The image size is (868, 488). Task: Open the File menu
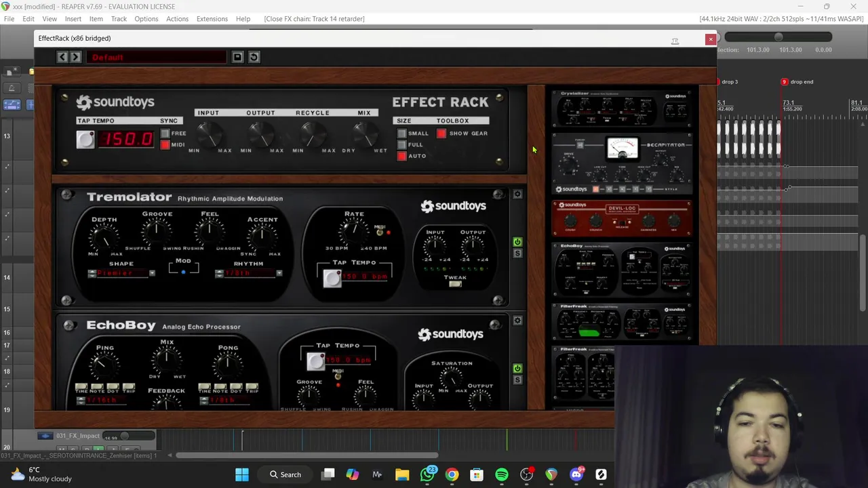tap(9, 19)
